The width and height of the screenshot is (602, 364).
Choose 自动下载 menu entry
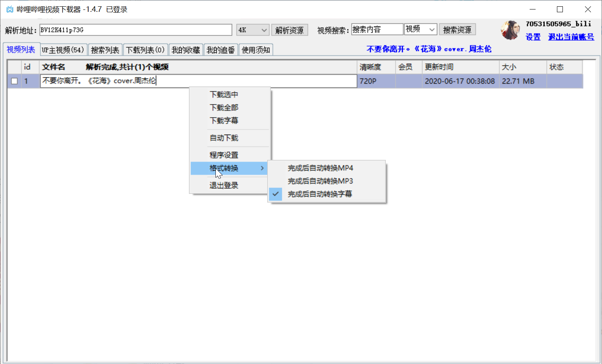click(224, 138)
